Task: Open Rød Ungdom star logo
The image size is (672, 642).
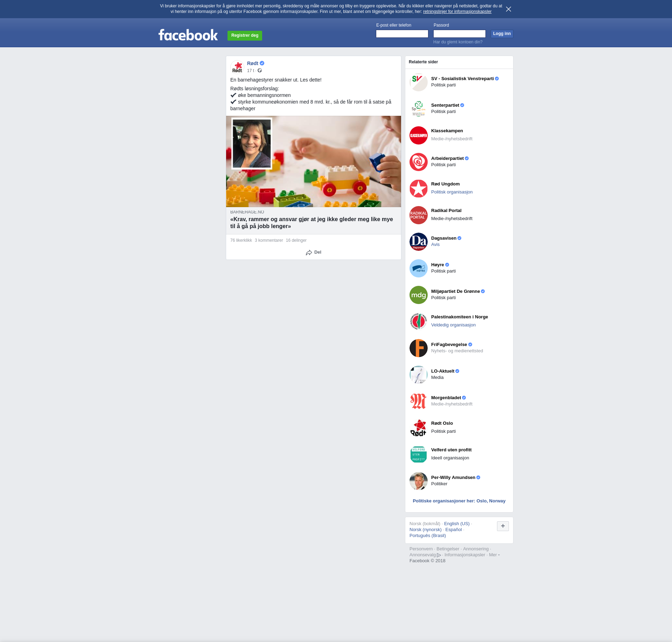Action: [x=419, y=189]
